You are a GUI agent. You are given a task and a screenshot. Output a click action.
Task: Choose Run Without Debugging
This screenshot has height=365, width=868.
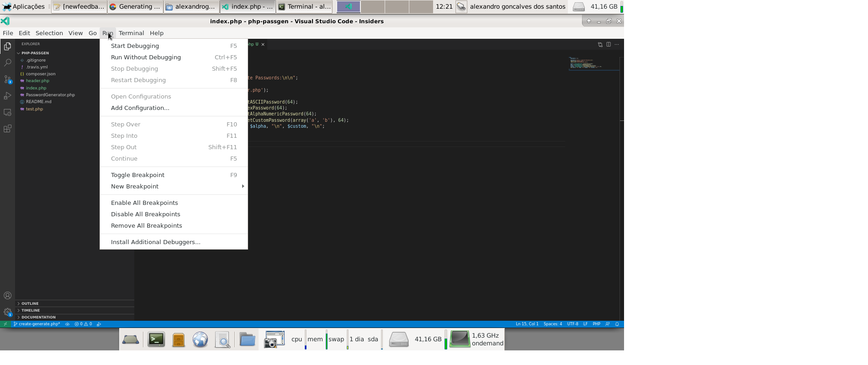click(174, 57)
